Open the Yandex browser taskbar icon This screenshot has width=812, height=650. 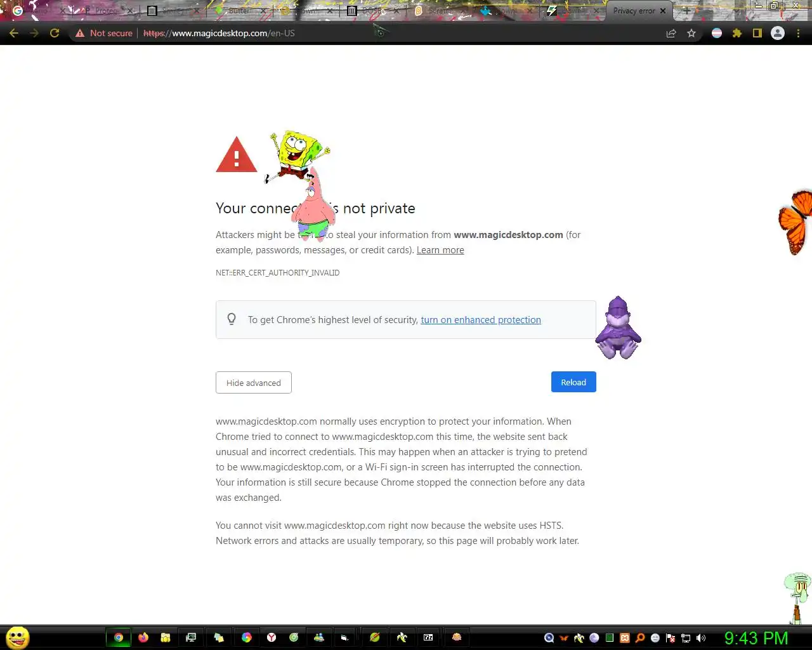tap(272, 637)
